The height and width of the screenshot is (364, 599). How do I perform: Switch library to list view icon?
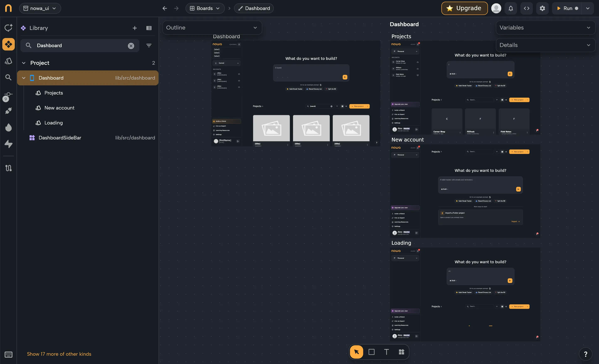(x=149, y=28)
